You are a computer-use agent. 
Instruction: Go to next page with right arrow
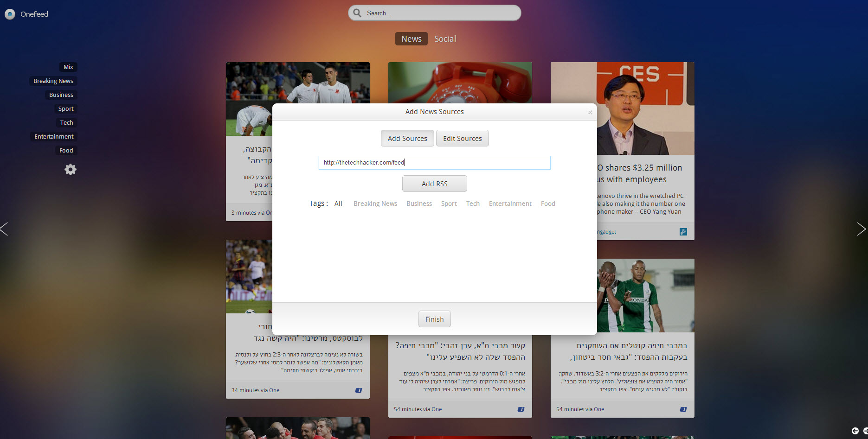[862, 229]
